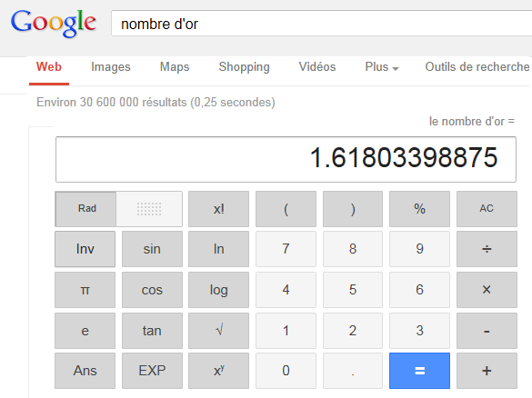Image resolution: width=532 pixels, height=398 pixels.
Task: Click the division operator key
Action: 487,249
